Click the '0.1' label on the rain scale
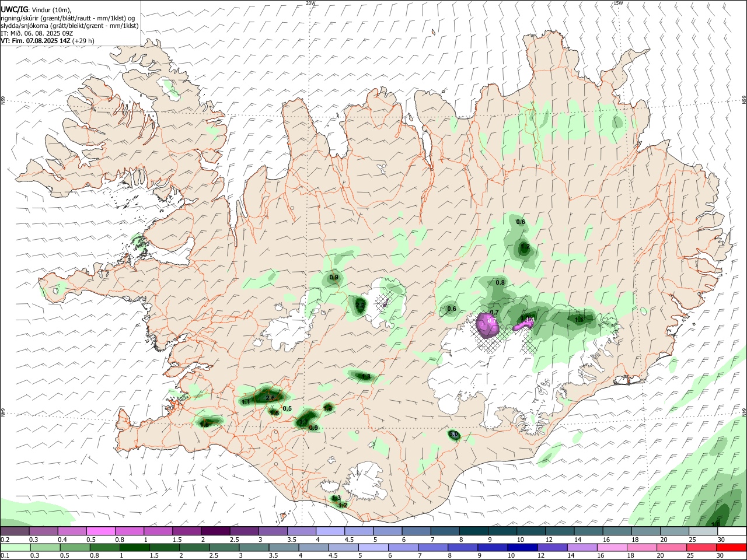 4,556
